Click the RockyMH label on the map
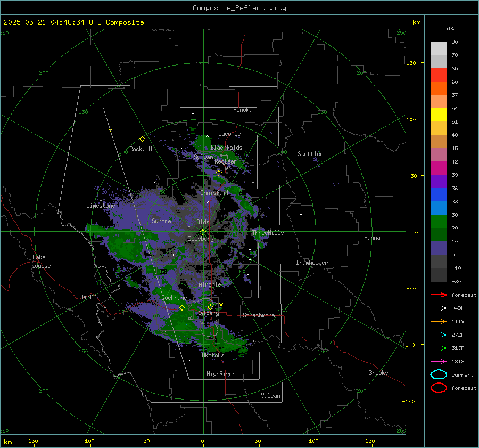Screen dimensions: 479x448 tap(141, 149)
